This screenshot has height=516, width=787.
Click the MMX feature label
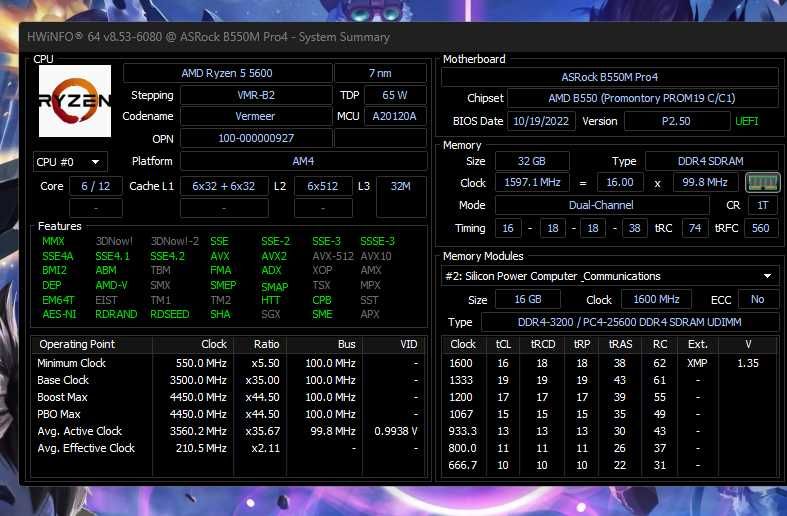point(53,241)
